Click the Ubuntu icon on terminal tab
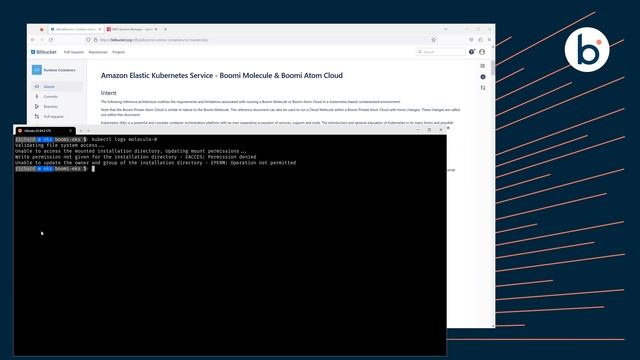Image resolution: width=640 pixels, height=360 pixels. 20,131
